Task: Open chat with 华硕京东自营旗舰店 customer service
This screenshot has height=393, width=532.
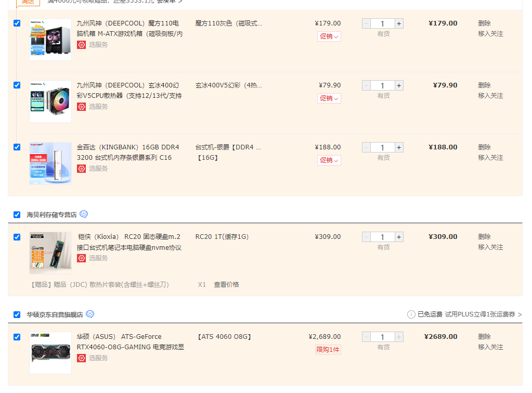Action: 90,314
